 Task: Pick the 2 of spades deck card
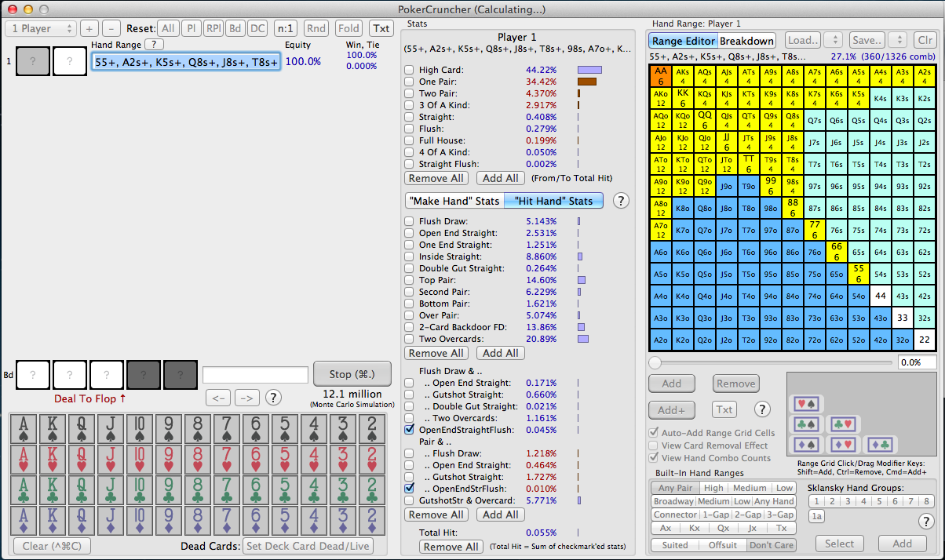(370, 429)
